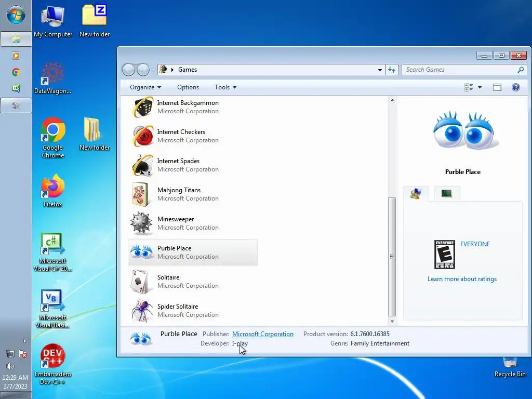This screenshot has height=399, width=532.
Task: Select the Internet Spades game icon
Action: (x=142, y=165)
